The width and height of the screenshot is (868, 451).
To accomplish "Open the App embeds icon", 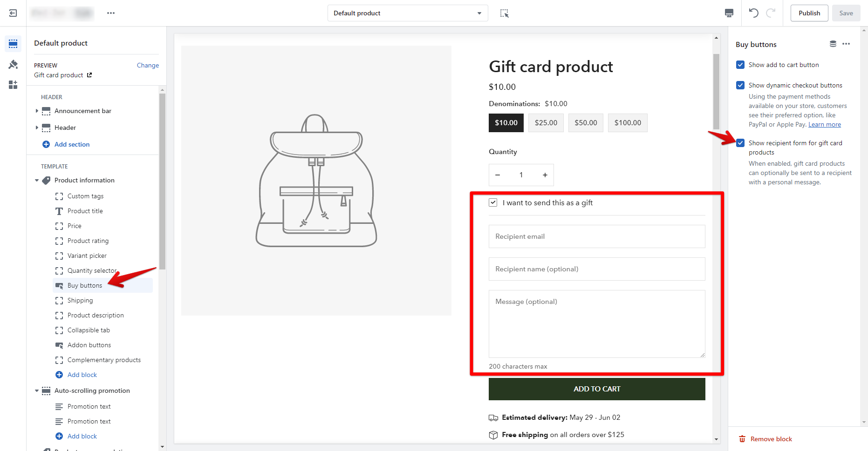I will (13, 85).
